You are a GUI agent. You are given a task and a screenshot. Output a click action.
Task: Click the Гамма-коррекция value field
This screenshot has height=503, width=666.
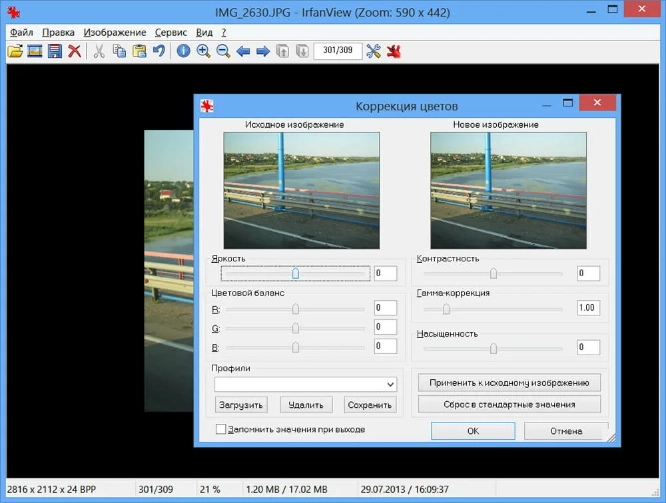coord(588,308)
